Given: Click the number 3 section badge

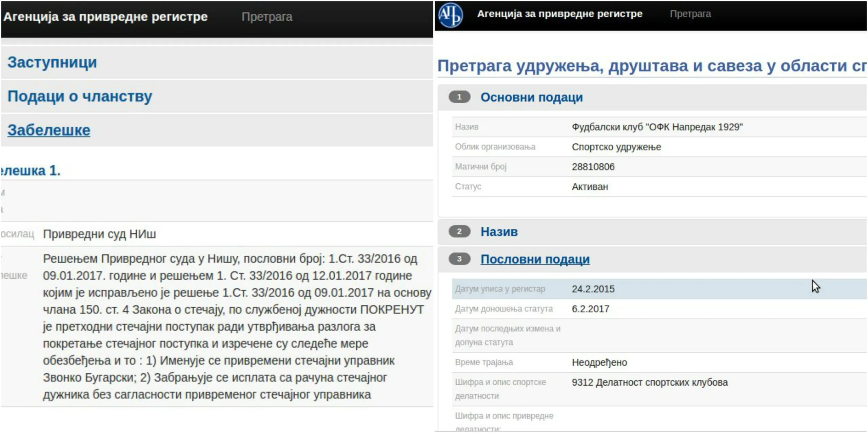Looking at the screenshot, I should 459,259.
